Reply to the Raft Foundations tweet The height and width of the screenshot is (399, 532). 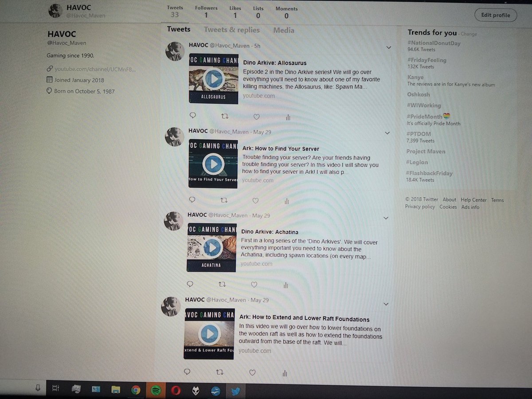(x=187, y=372)
